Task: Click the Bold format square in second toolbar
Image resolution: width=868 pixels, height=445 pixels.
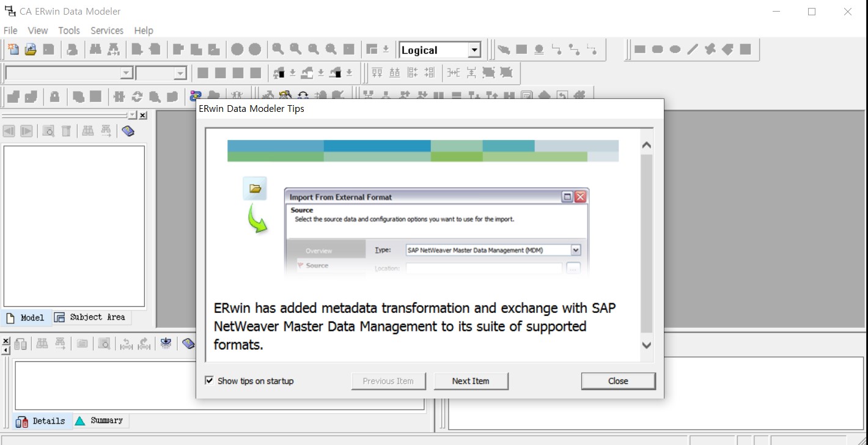Action: point(203,73)
